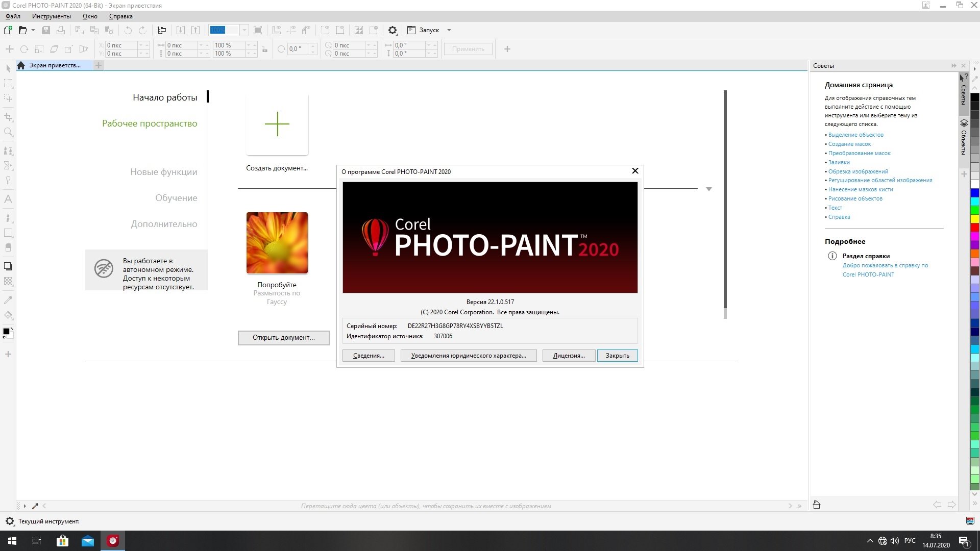Select the Fill bucket tool
The height and width of the screenshot is (551, 980).
8,315
